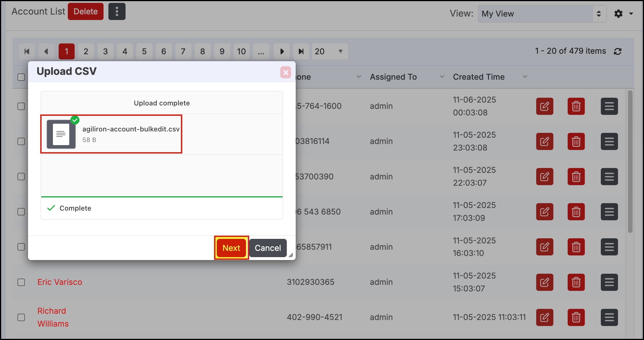
Task: Click the vertical scrollbar of list
Action: point(630,161)
